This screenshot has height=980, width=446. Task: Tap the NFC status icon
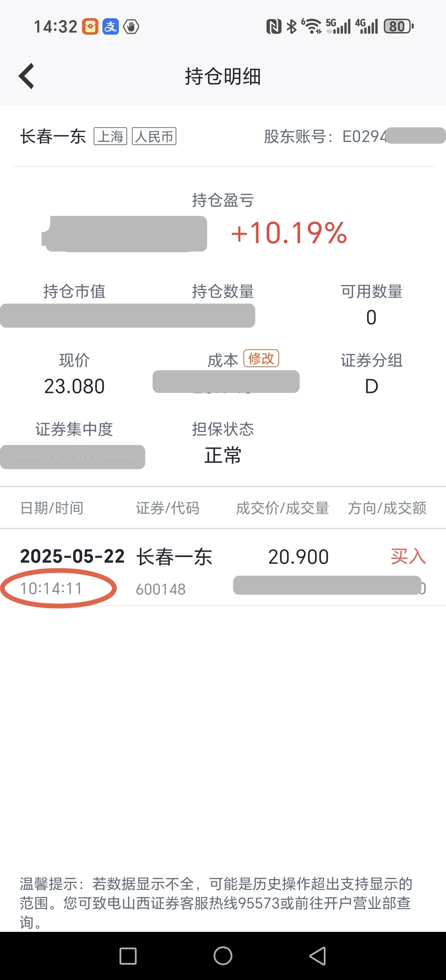274,27
